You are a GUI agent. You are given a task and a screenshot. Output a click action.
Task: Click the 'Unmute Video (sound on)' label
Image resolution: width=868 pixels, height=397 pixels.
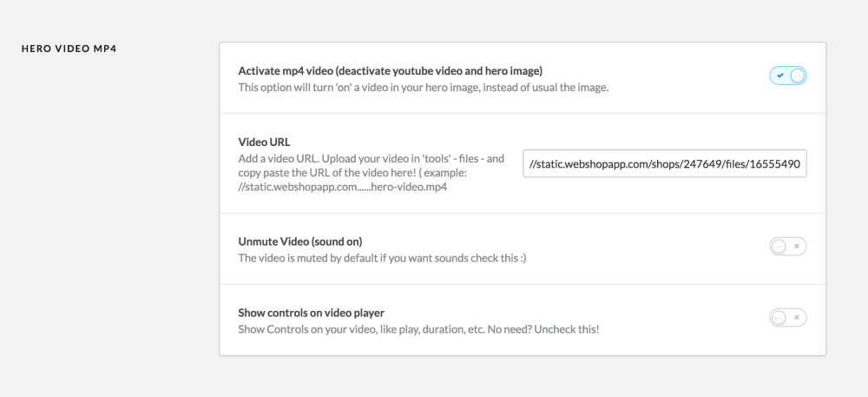coord(300,242)
